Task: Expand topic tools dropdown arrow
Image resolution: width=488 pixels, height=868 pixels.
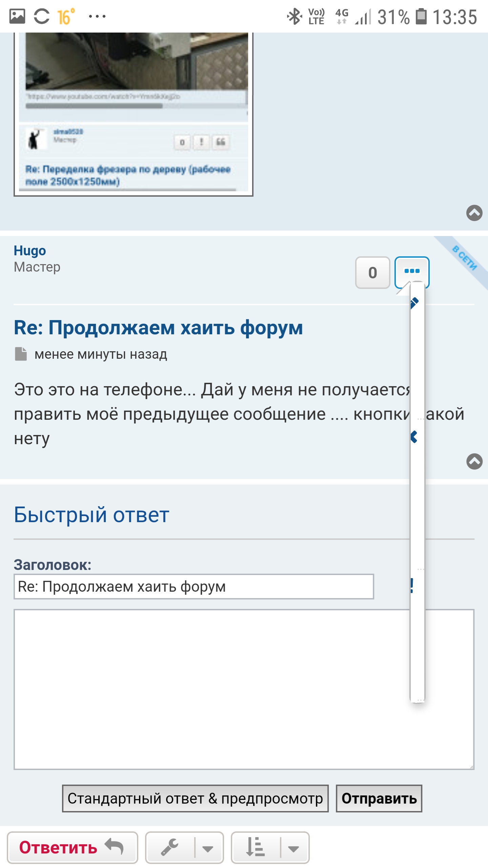Action: [208, 848]
